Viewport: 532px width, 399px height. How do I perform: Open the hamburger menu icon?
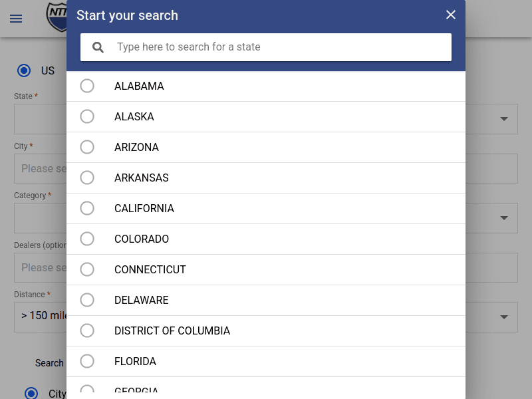point(16,19)
